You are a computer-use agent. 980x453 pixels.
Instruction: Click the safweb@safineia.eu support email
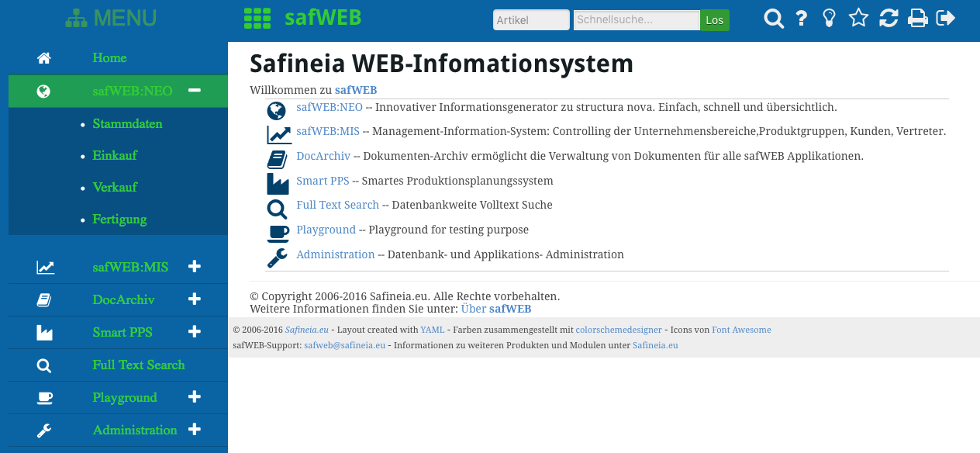(x=345, y=345)
